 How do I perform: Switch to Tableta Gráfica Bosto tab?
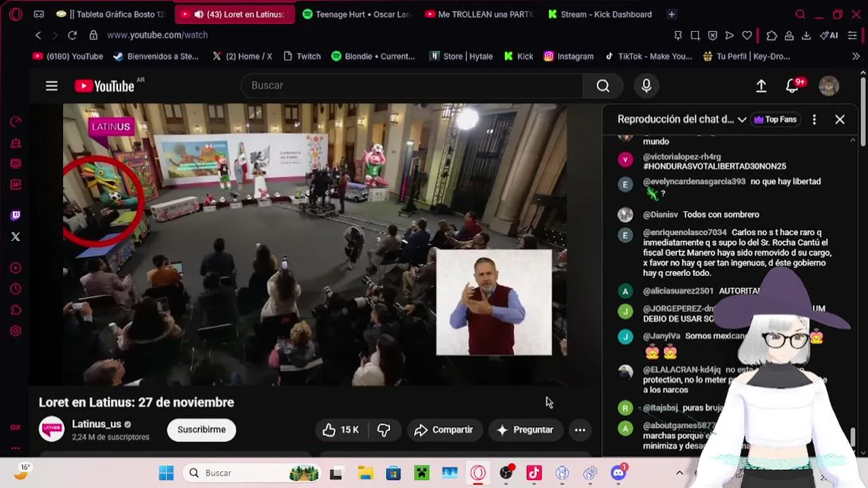[111, 14]
